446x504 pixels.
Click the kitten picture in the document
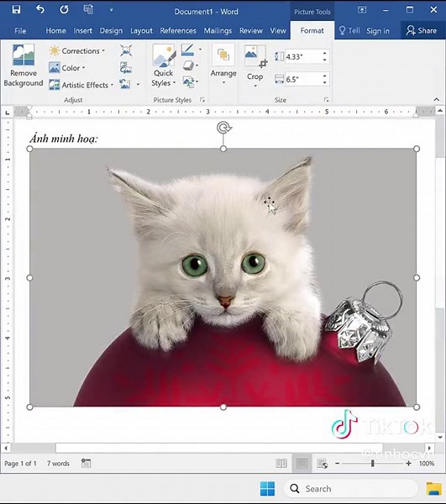[223, 278]
